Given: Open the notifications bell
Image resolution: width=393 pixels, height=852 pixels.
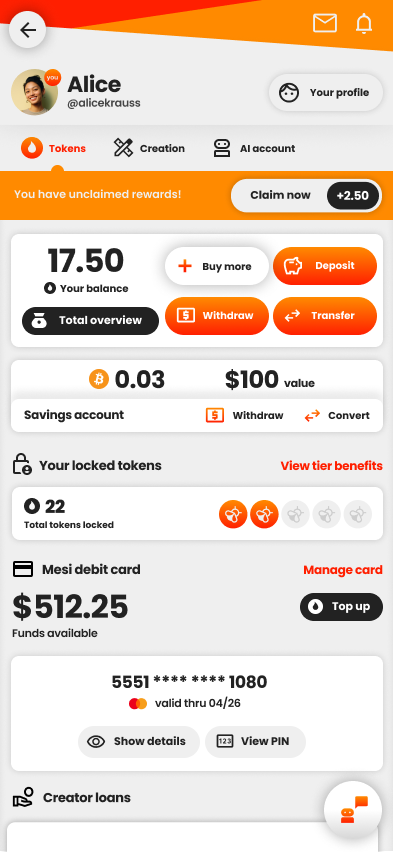Looking at the screenshot, I should tap(364, 23).
